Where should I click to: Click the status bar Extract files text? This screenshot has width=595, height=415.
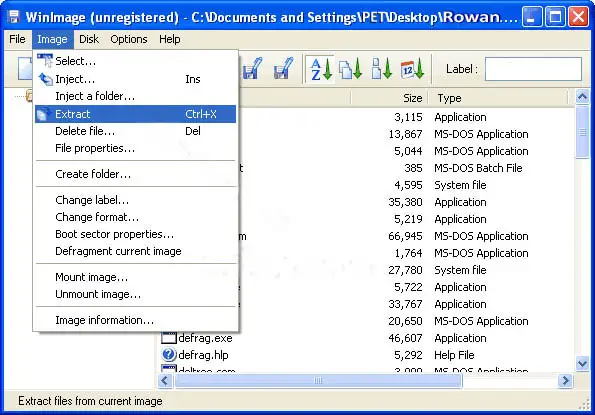click(90, 401)
